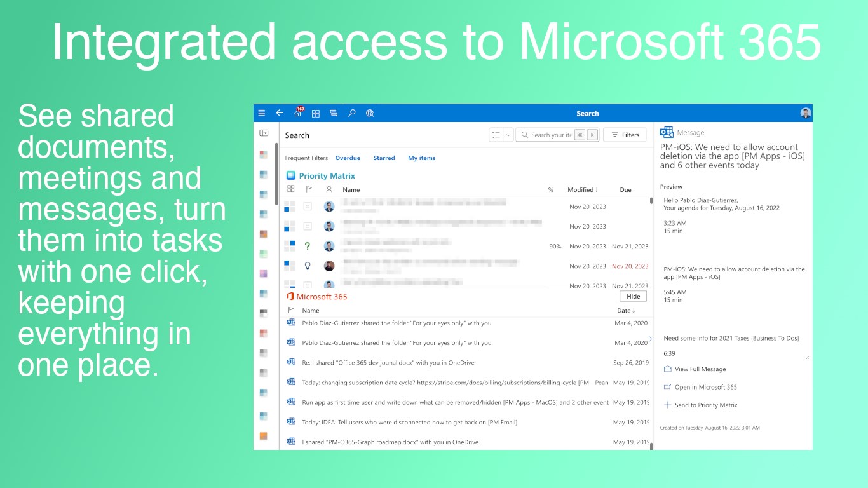Click the Outlook Message icon in details panel
Viewport: 868px width, 488px height.
point(667,132)
